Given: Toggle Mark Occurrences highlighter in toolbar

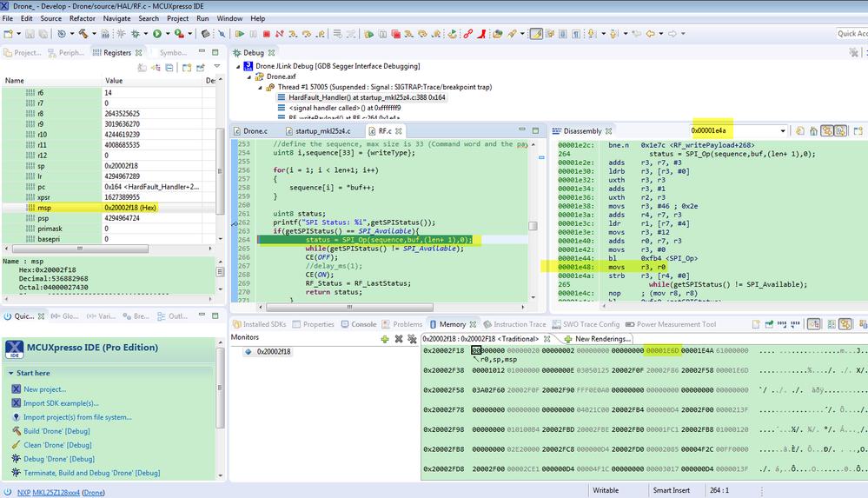Looking at the screenshot, I should [x=537, y=34].
